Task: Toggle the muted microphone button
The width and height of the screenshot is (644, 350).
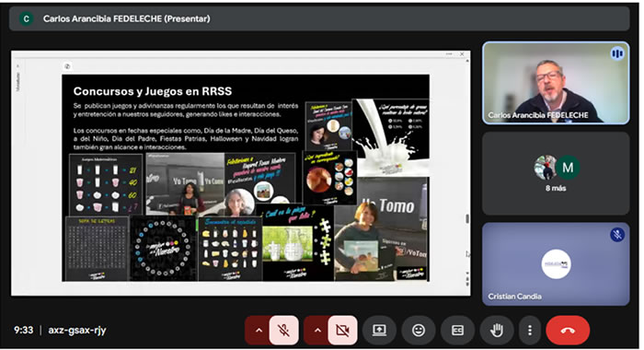Action: tap(283, 330)
